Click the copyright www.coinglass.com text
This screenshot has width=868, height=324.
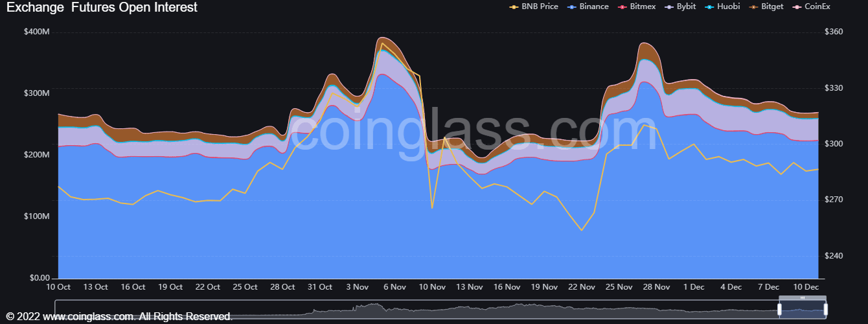coord(119,317)
